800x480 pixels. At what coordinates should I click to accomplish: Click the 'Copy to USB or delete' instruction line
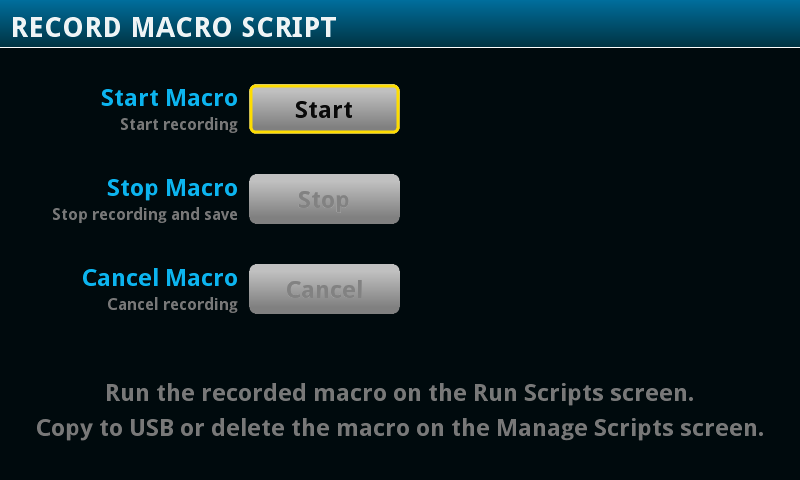(x=399, y=428)
